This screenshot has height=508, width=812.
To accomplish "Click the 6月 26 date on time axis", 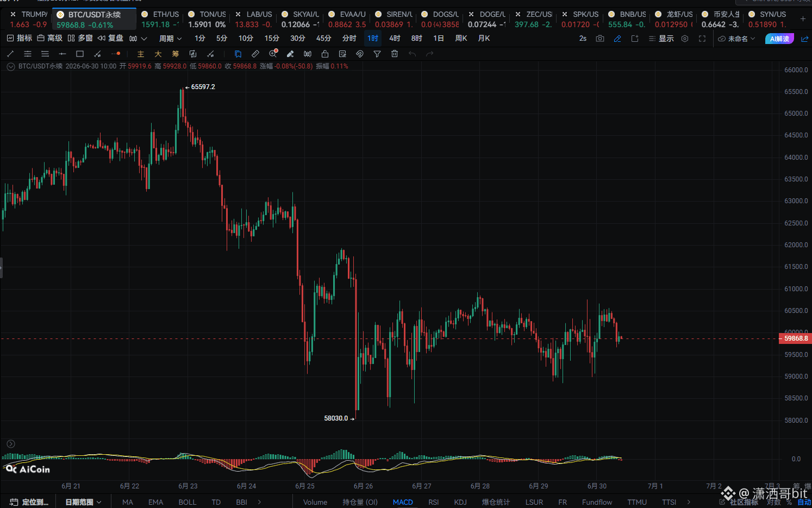I will click(363, 486).
